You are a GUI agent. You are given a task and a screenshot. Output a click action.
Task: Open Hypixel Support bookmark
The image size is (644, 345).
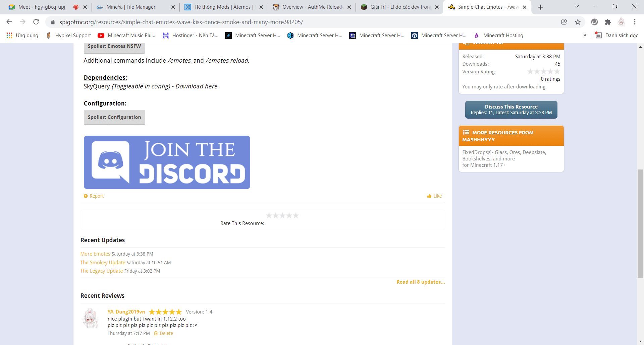68,35
